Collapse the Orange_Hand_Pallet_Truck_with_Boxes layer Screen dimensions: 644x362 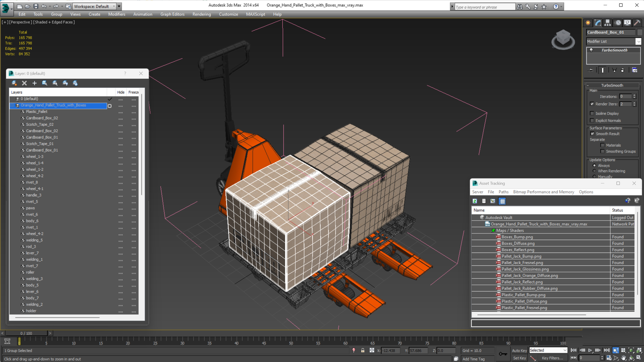click(12, 105)
